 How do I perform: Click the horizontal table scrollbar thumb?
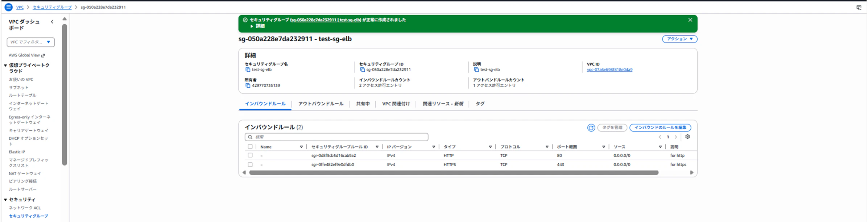(454, 173)
